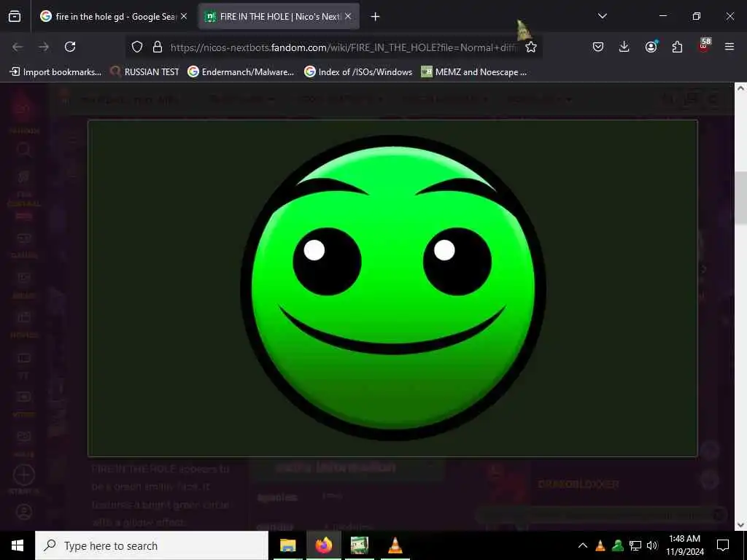The image size is (747, 560).
Task: Open Import bookmarks bookmark
Action: [55, 72]
